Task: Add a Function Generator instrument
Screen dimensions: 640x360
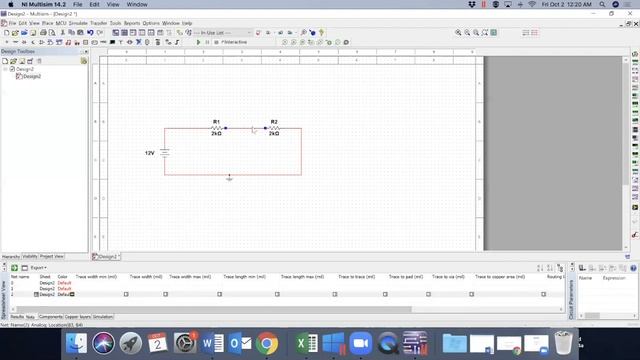Action: pos(635,62)
